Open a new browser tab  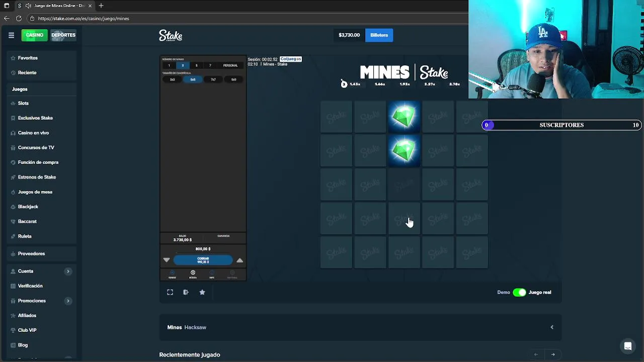101,6
